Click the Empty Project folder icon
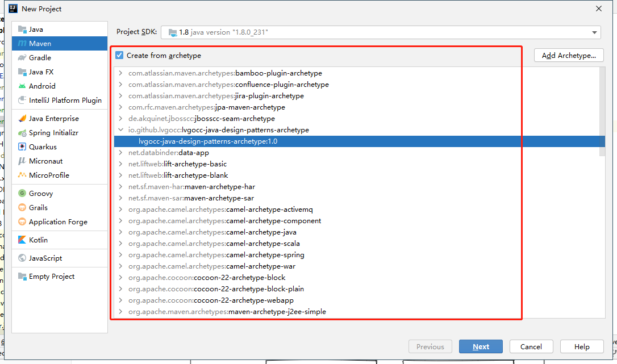Viewport: 617px width, 364px height. [22, 276]
